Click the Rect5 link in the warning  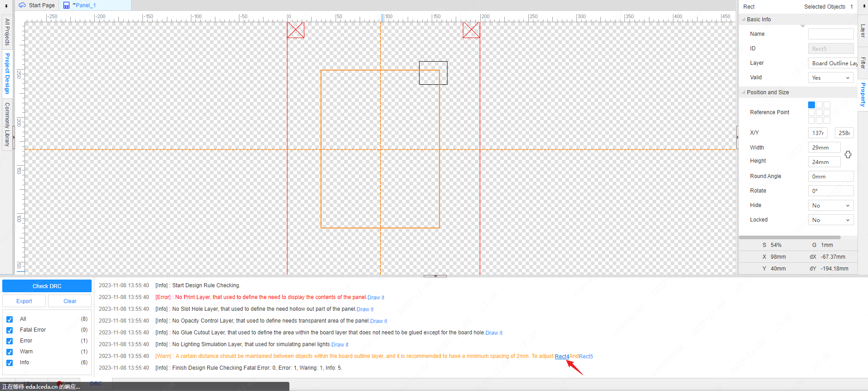click(586, 357)
